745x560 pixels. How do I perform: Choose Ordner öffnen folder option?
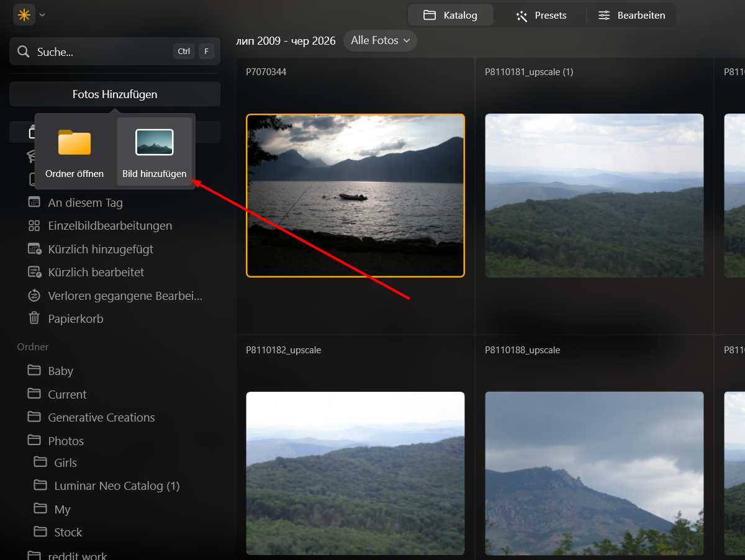point(74,152)
